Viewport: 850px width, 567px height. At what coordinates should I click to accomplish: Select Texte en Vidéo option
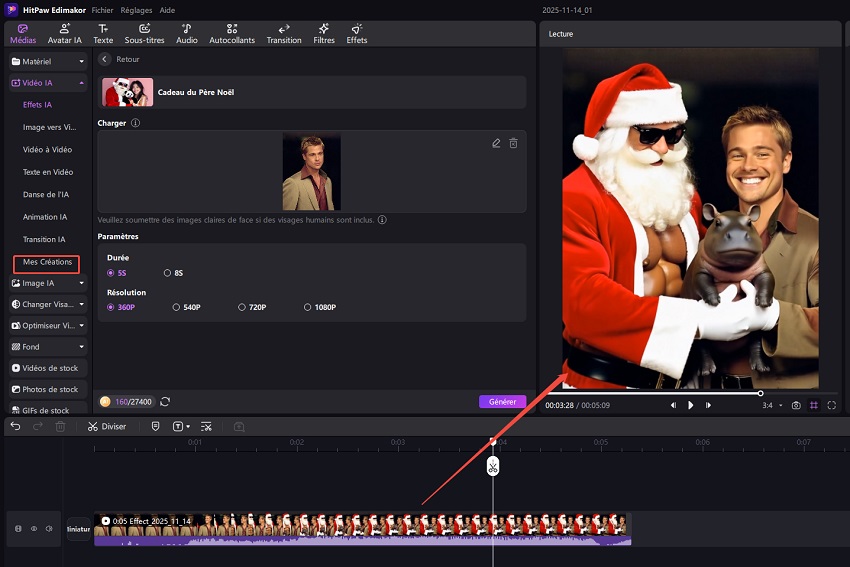48,172
